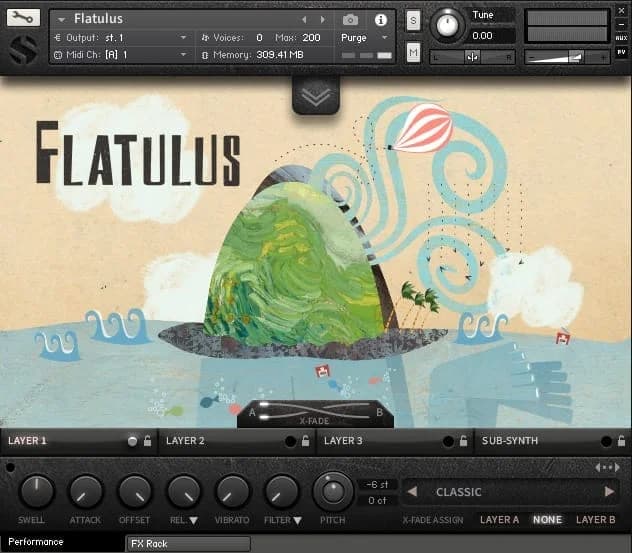Assign X-Fade to LAYER B
Screen dimensions: 632x553
pos(596,520)
